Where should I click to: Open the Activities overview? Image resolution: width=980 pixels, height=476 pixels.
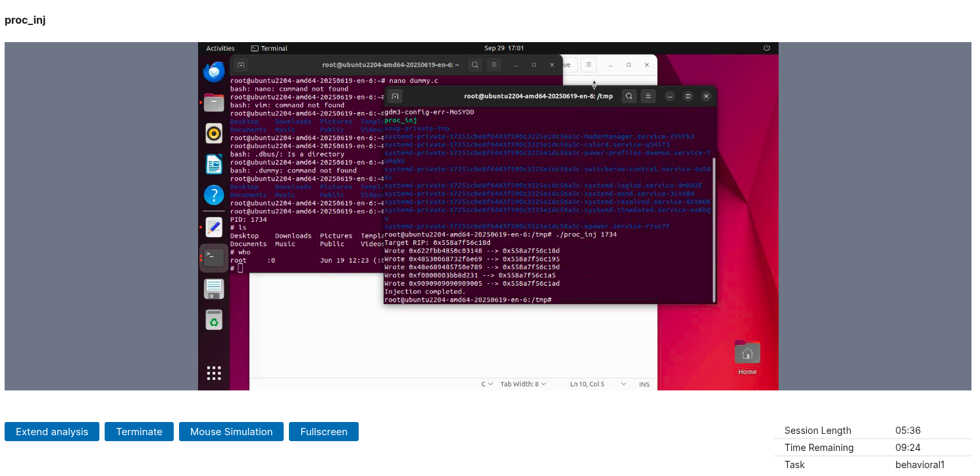pos(220,48)
